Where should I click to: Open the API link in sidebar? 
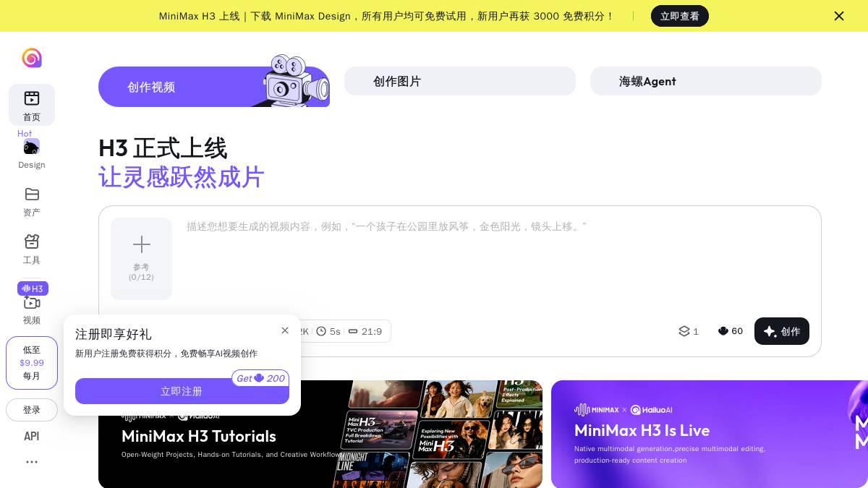coord(32,436)
